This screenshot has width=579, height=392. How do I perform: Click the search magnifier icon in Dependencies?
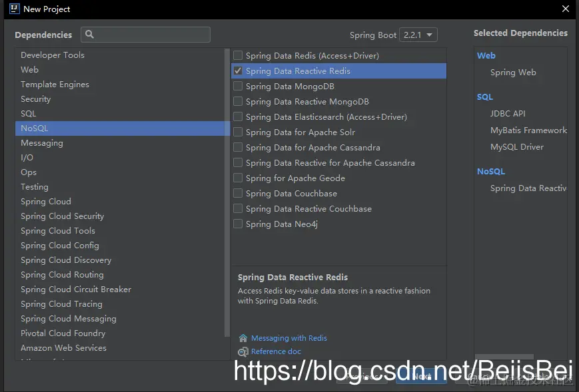(89, 35)
